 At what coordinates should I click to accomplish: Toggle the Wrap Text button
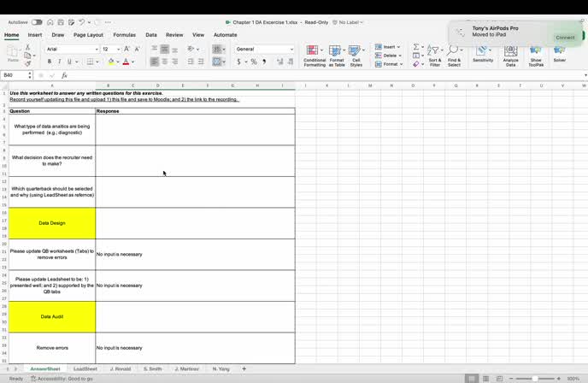coord(217,49)
